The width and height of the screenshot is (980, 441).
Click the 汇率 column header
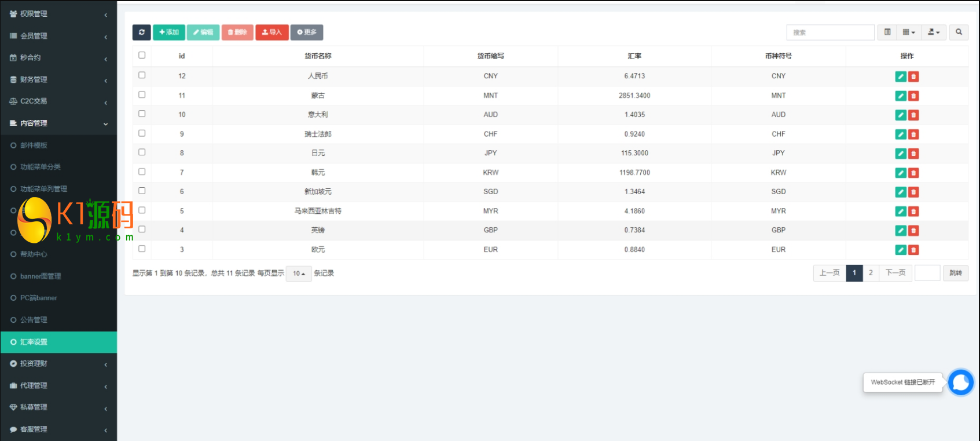pyautogui.click(x=634, y=56)
